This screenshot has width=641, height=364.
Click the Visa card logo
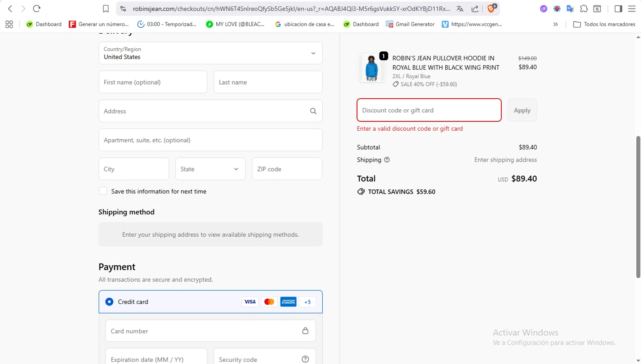click(250, 302)
